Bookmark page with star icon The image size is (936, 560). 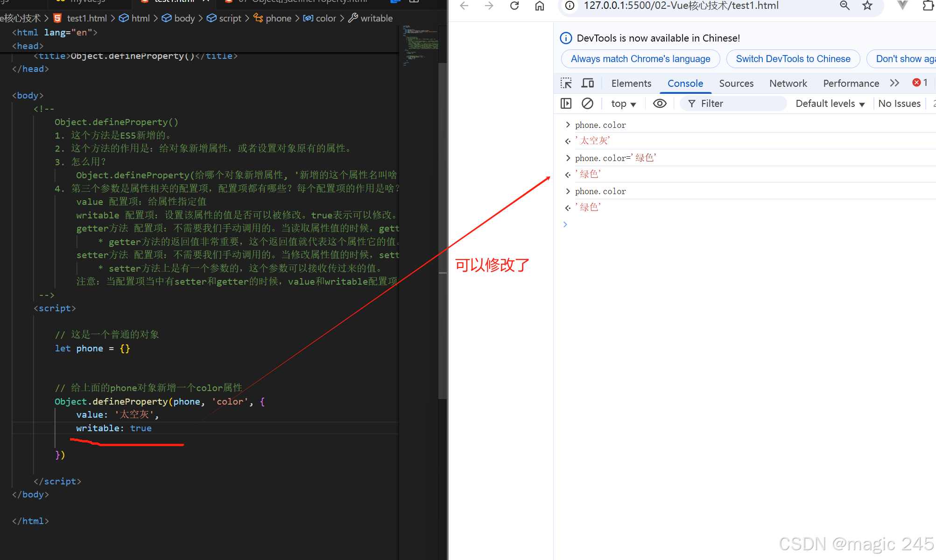867,6
